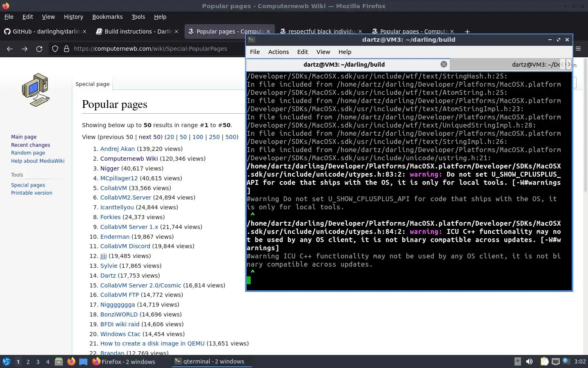Open the tracking protection shield icon
Image resolution: width=588 pixels, height=368 pixels.
pos(55,49)
